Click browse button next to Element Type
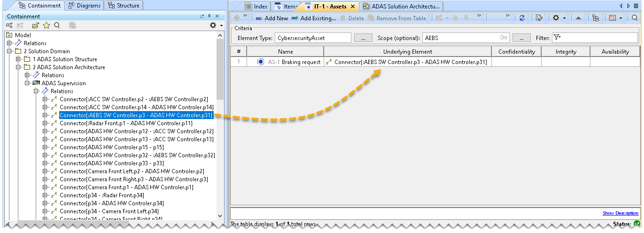 [363, 38]
